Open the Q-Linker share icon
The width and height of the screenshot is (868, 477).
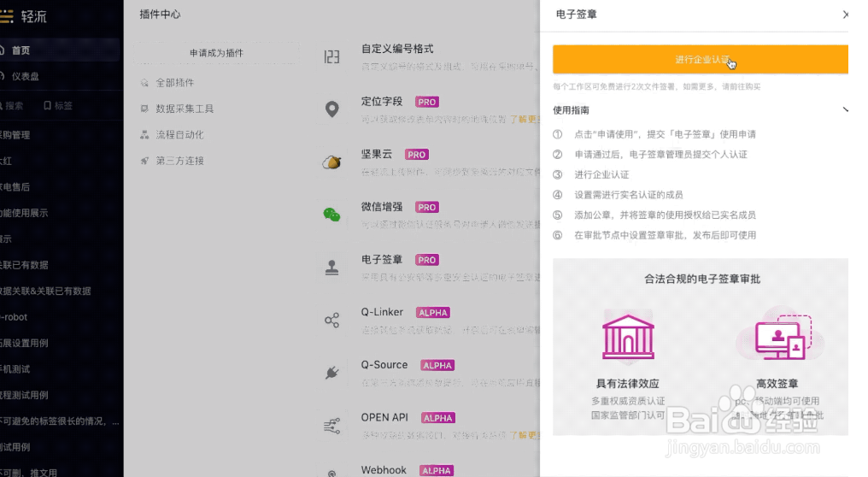331,320
